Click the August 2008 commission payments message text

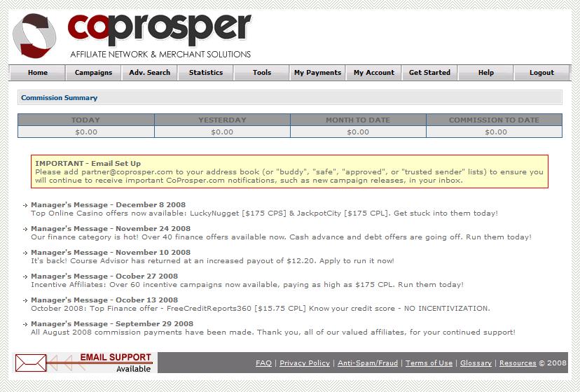tap(273, 332)
